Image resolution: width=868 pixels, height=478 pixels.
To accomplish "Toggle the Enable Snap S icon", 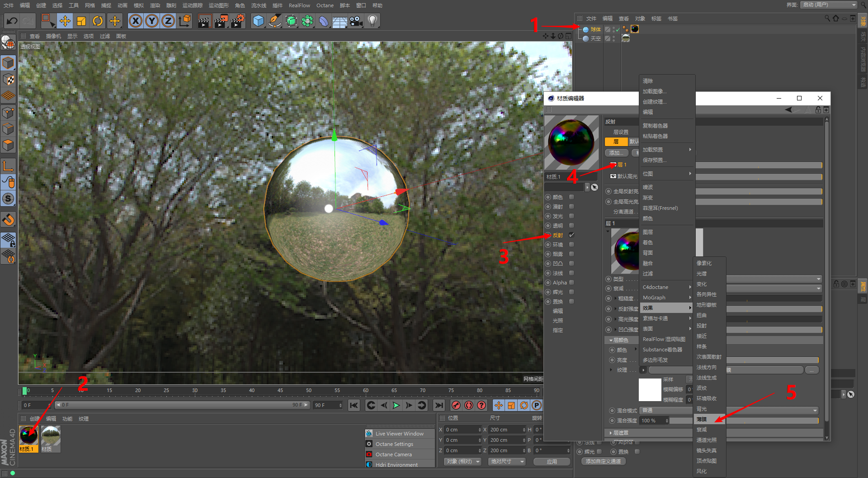I will [8, 199].
